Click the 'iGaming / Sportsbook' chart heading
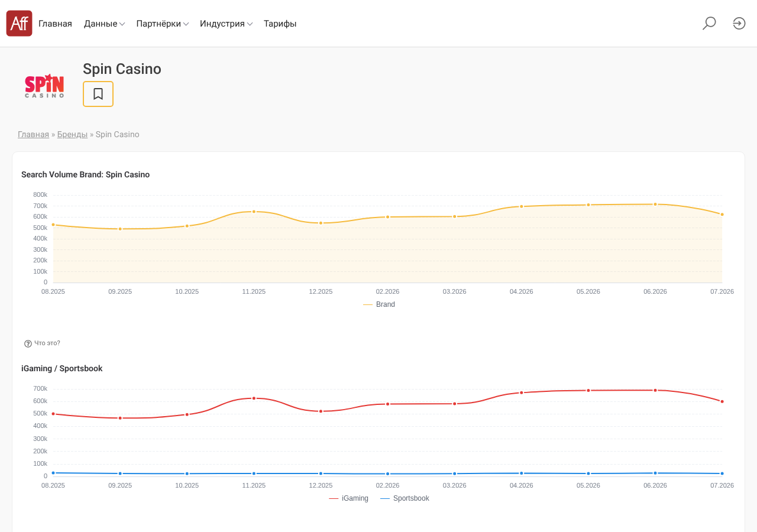This screenshot has width=757, height=532. coord(62,368)
